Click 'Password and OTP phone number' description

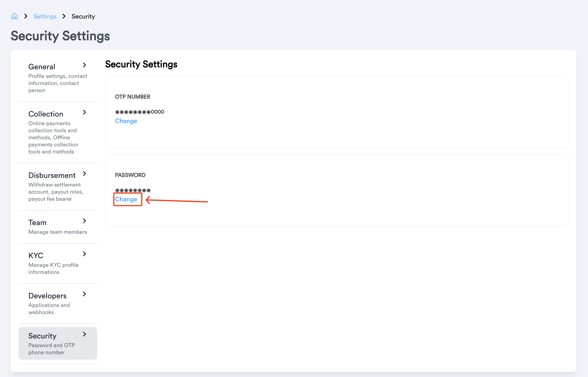pos(51,349)
